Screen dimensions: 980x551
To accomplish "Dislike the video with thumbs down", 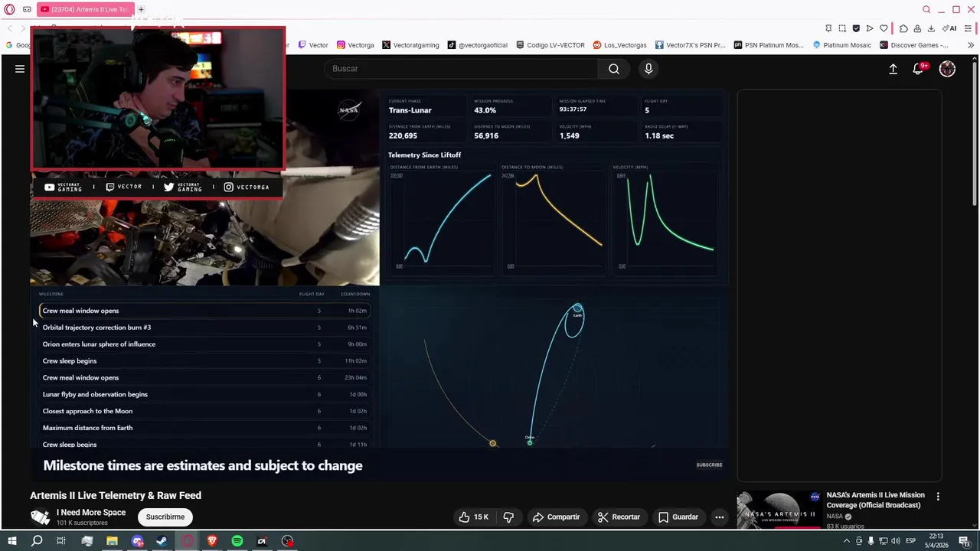I will click(508, 517).
